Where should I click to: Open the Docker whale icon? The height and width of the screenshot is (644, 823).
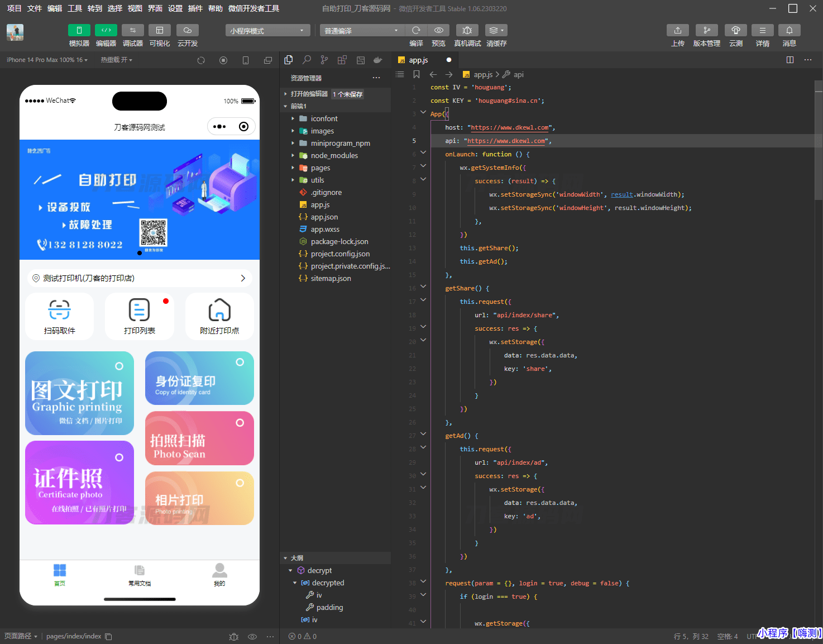pyautogui.click(x=378, y=60)
